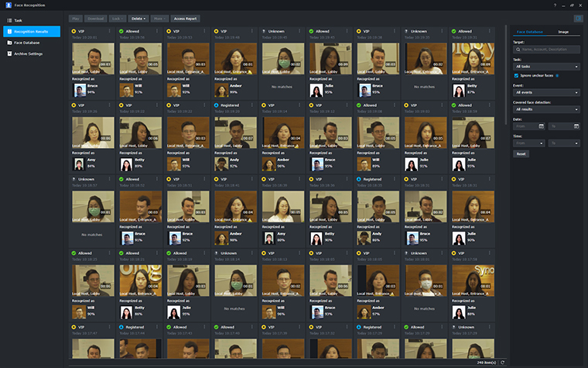The width and height of the screenshot is (588, 368).
Task: Open the kebab menu of the 10:19:48 Amber card
Action: (x=252, y=31)
